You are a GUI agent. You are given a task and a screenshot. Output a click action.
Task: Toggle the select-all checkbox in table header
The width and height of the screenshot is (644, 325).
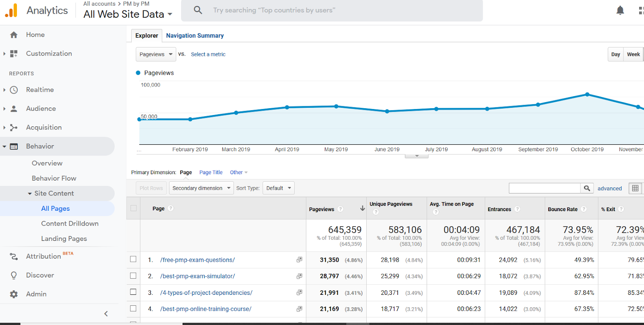pyautogui.click(x=134, y=208)
